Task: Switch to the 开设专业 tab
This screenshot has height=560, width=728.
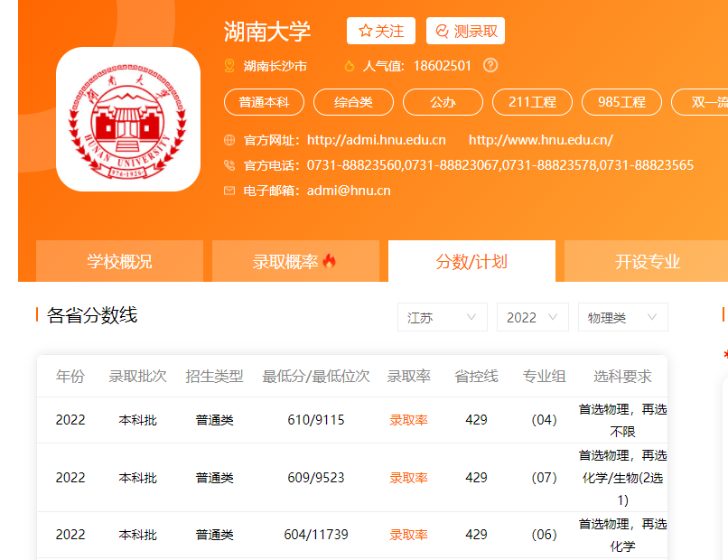Action: (x=648, y=261)
